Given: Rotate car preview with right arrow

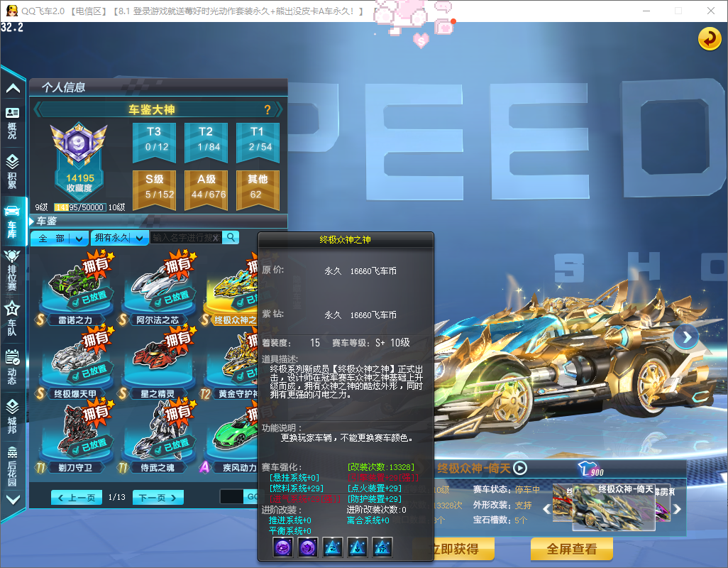Looking at the screenshot, I should (686, 337).
